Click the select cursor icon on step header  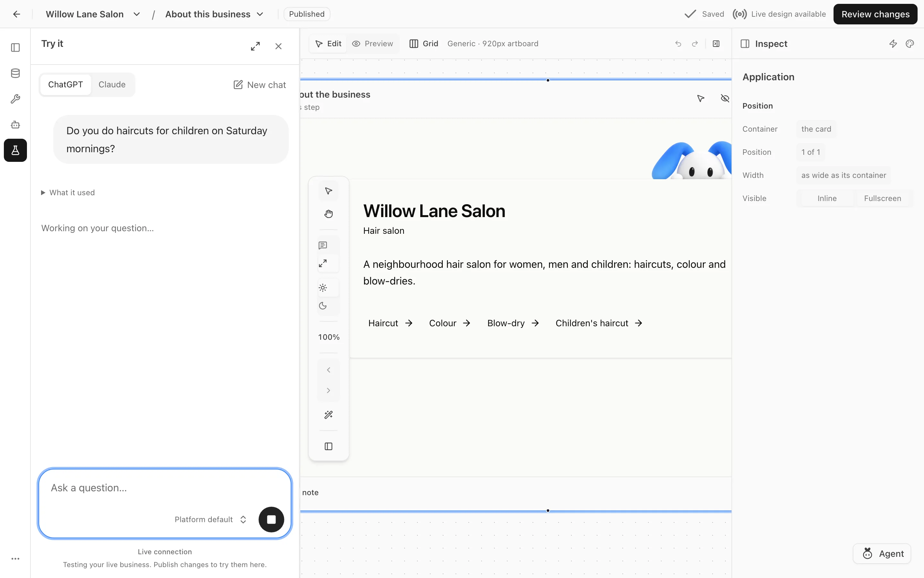coord(701,99)
